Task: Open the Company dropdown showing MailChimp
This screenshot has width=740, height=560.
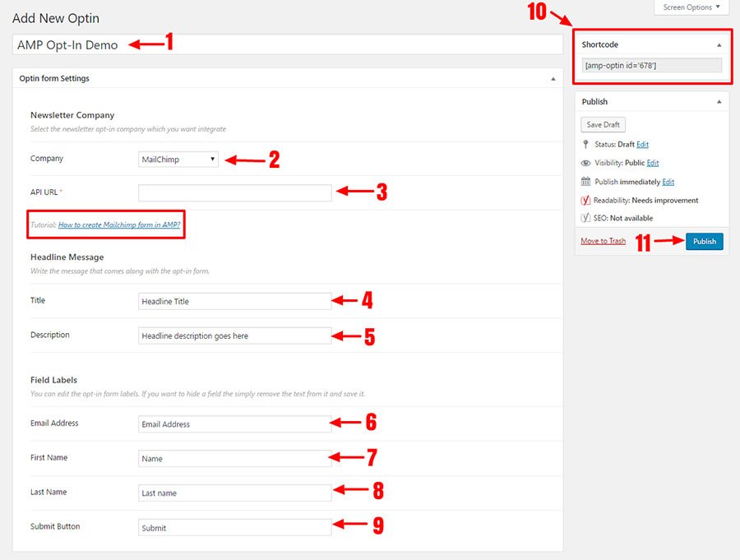Action: pos(178,159)
